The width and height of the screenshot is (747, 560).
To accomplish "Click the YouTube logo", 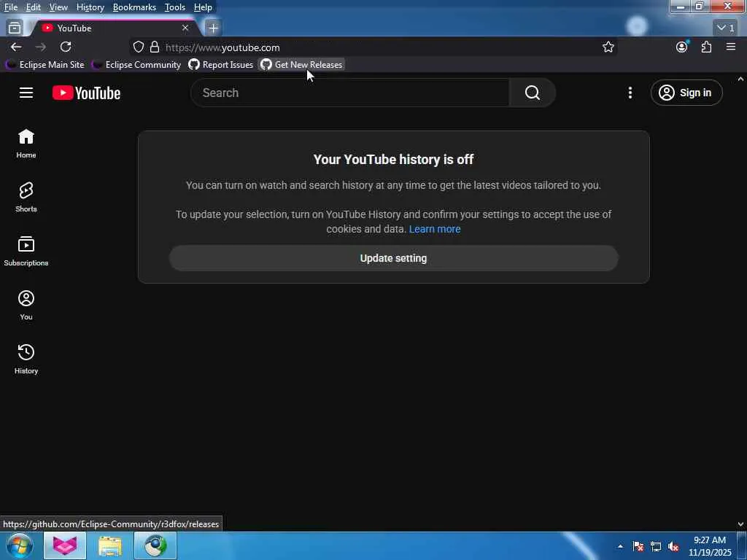I will click(86, 93).
